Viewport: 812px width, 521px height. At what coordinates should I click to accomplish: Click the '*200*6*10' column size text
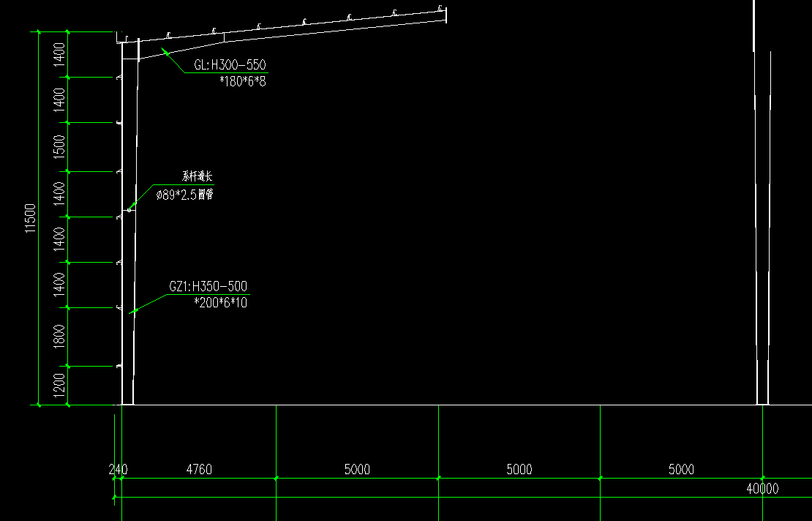point(221,302)
